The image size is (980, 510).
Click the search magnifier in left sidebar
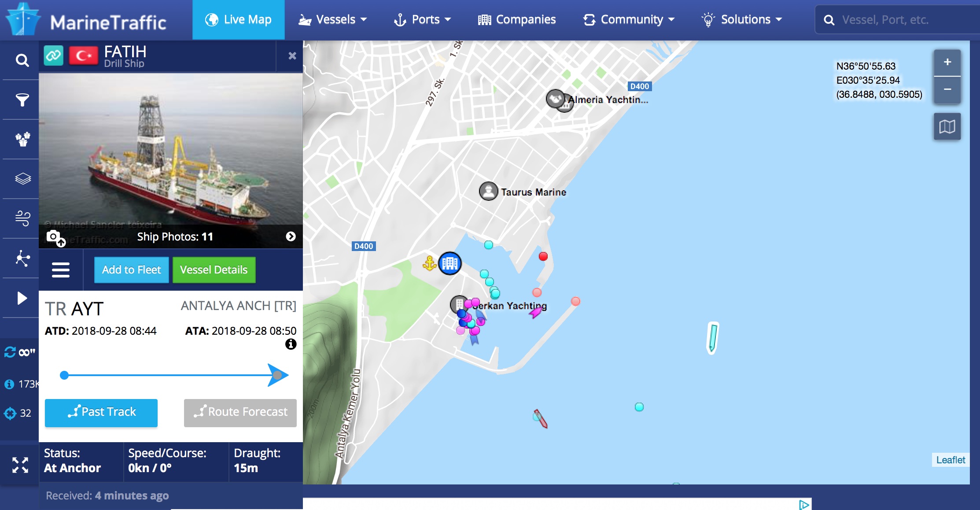(x=22, y=60)
